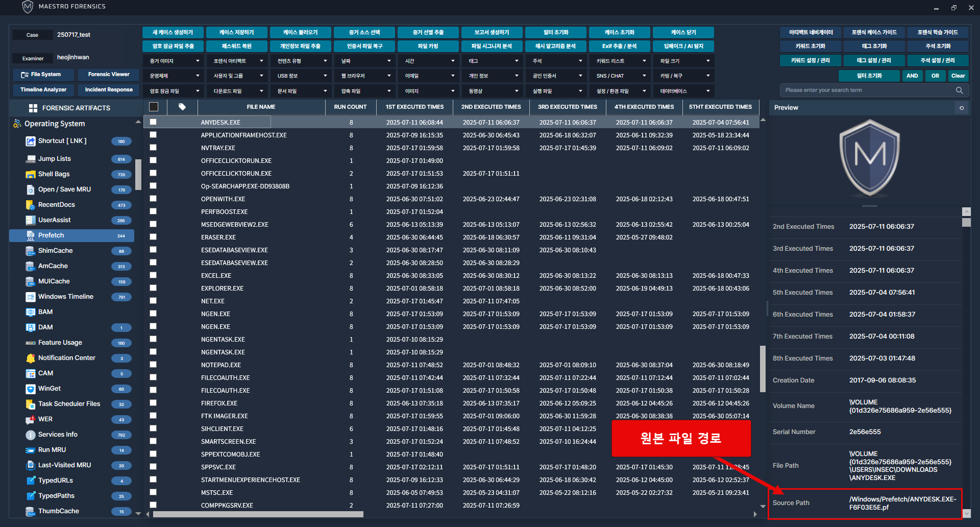Screen dimensions: 980x527
Task: Click the preview panel refresh icon
Action: tap(962, 108)
